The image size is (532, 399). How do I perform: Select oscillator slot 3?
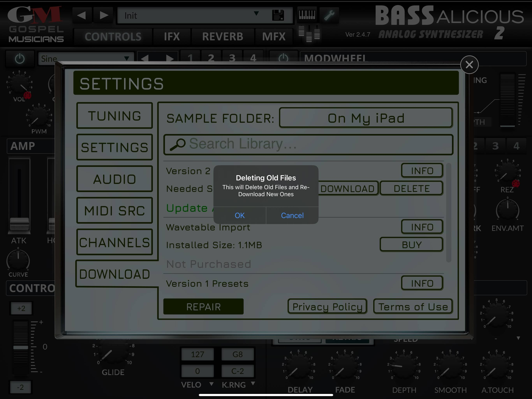tap(232, 57)
